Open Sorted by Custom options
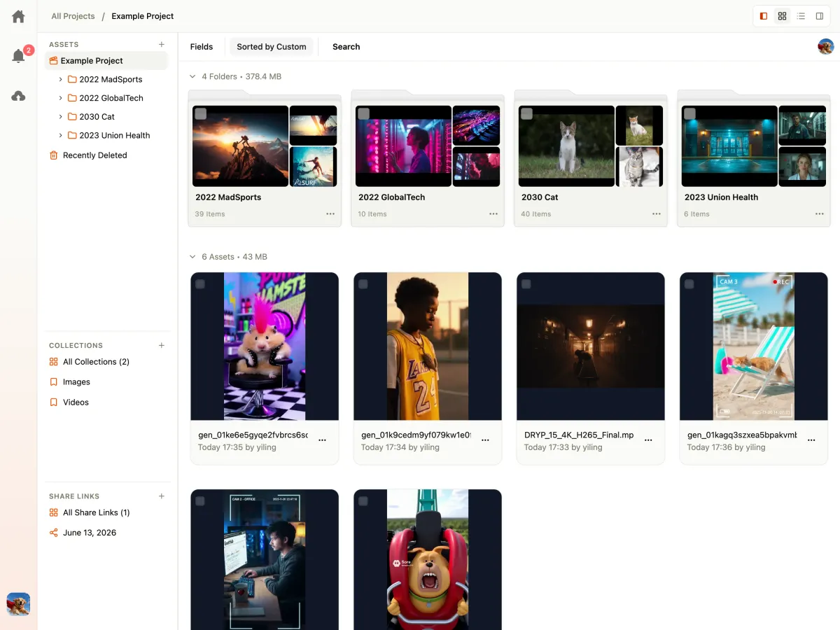Image resolution: width=840 pixels, height=630 pixels. [272, 47]
